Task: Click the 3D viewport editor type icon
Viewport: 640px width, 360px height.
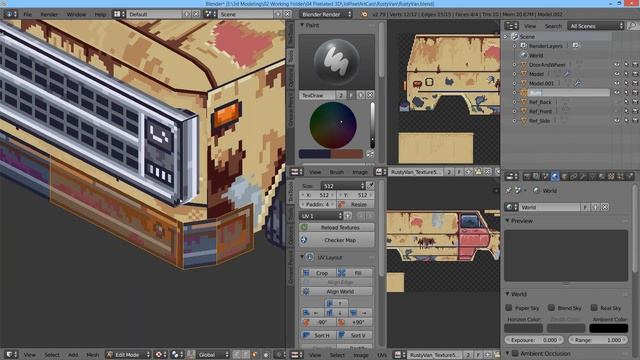Action: coord(11,355)
